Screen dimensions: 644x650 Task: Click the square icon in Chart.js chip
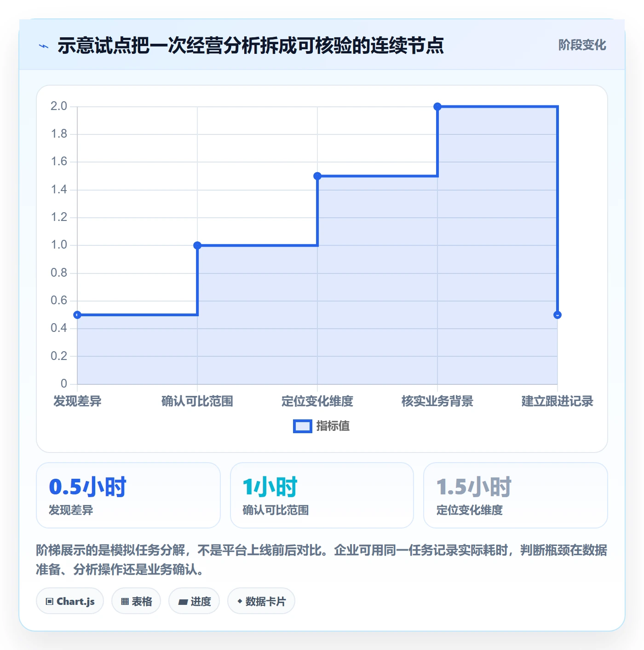[x=50, y=602]
